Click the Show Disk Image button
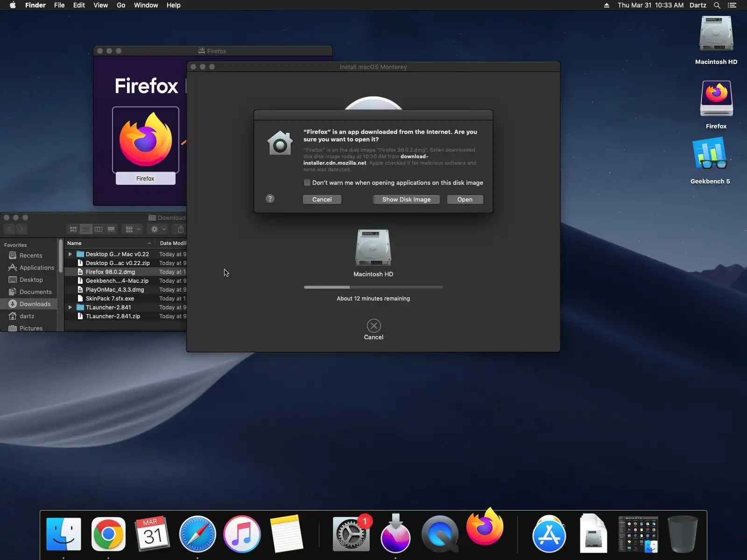 coord(406,199)
